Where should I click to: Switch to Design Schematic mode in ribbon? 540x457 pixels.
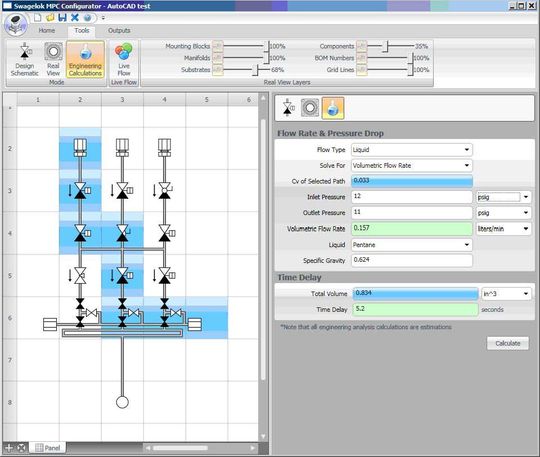pyautogui.click(x=24, y=60)
